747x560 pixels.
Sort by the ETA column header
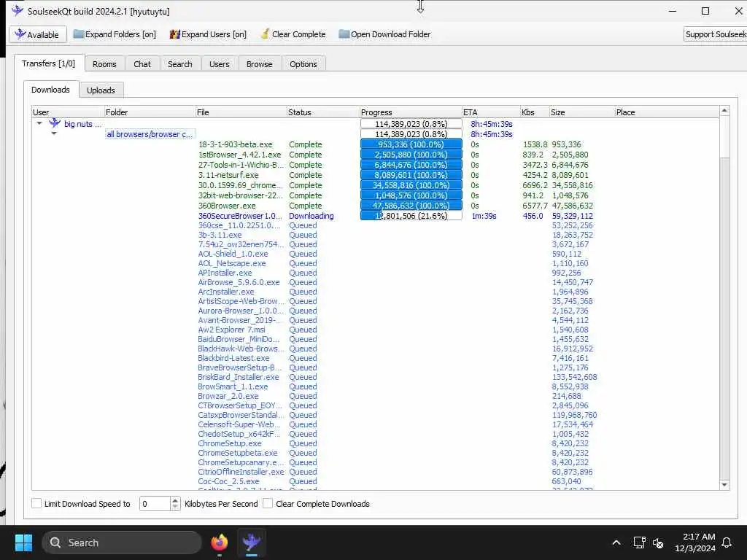point(491,112)
